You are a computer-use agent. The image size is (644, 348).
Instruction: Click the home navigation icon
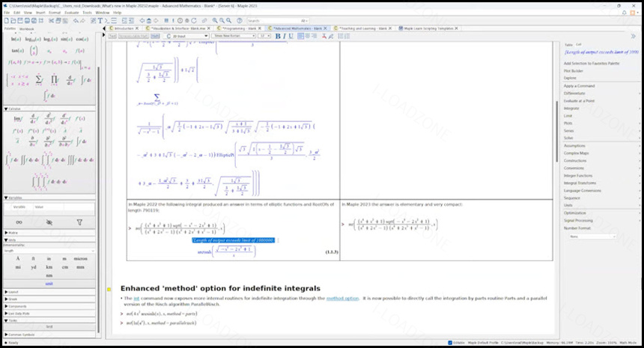pyautogui.click(x=149, y=20)
